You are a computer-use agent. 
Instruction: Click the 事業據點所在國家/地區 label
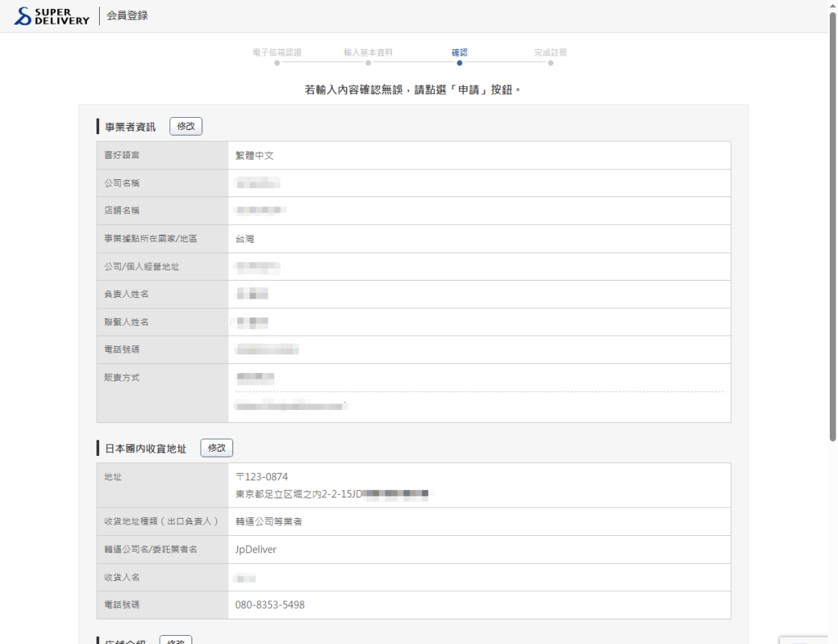[151, 238]
